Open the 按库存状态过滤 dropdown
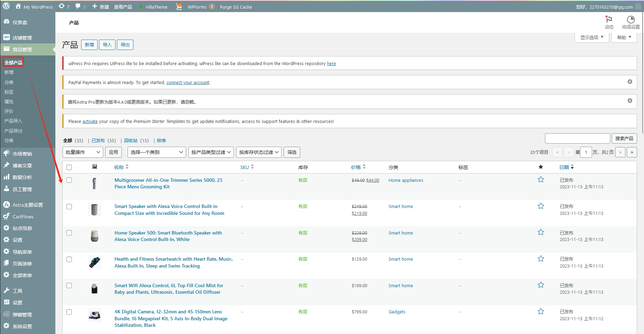 [259, 152]
